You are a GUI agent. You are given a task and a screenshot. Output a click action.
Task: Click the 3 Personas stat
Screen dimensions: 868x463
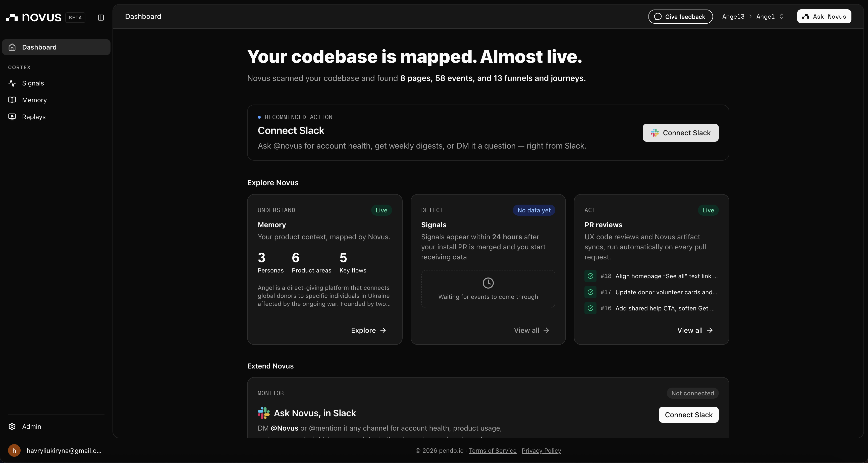270,263
